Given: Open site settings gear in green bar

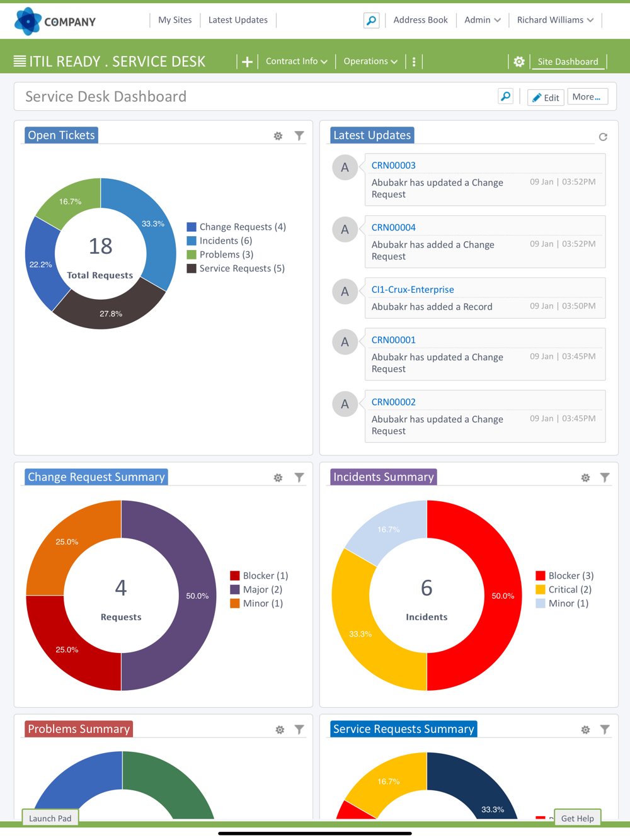Looking at the screenshot, I should (519, 62).
